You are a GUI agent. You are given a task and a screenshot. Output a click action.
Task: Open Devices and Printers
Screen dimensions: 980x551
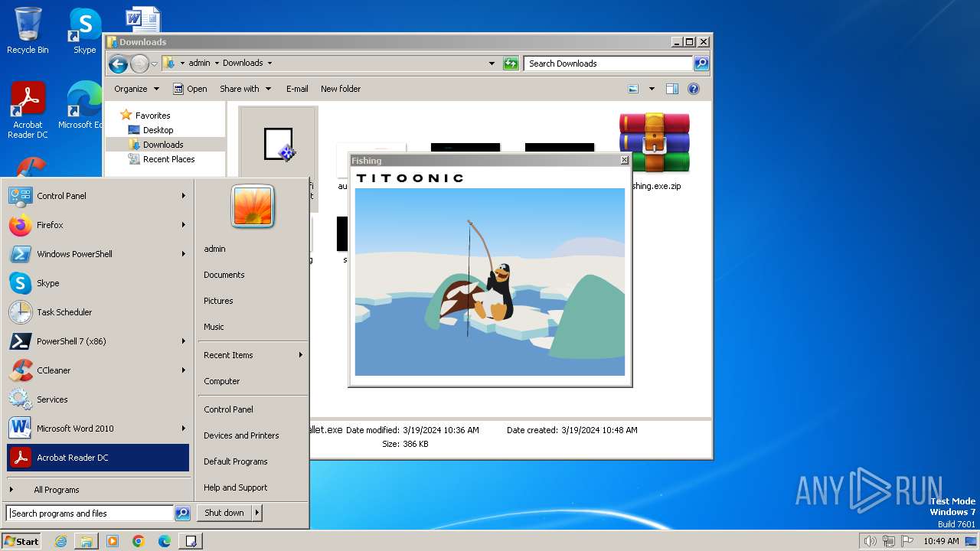coord(241,435)
